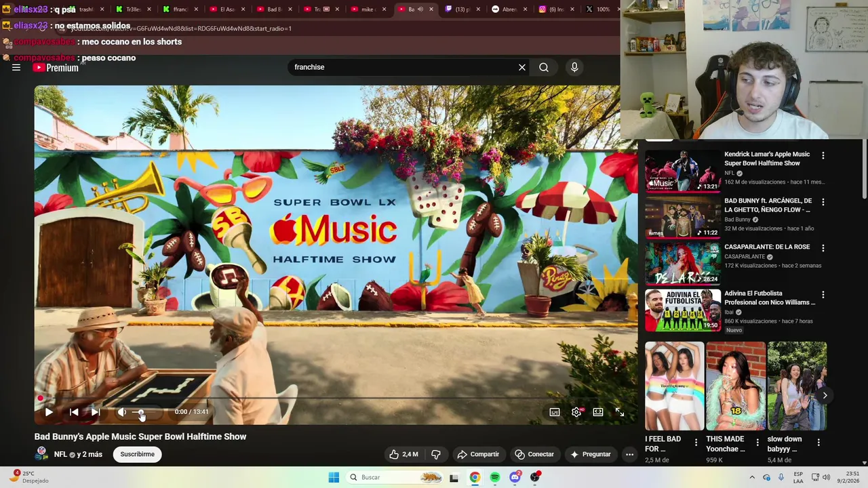This screenshot has width=868, height=488.
Task: Open the 'I FEEL BAD FOR' short
Action: [675, 386]
